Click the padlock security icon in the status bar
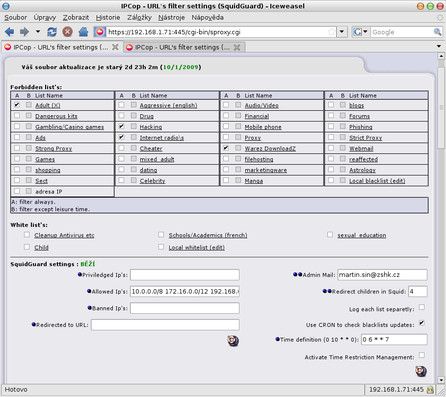This screenshot has height=397, width=446. click(x=430, y=389)
